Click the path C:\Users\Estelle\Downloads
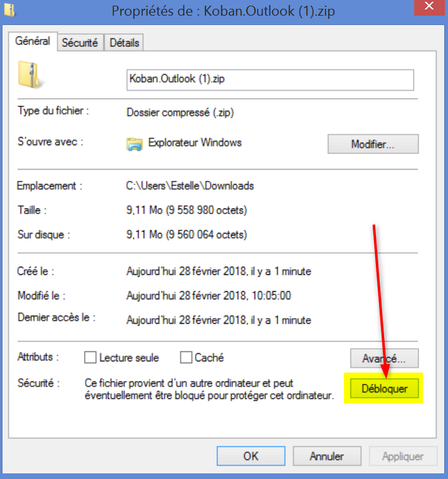 190,186
